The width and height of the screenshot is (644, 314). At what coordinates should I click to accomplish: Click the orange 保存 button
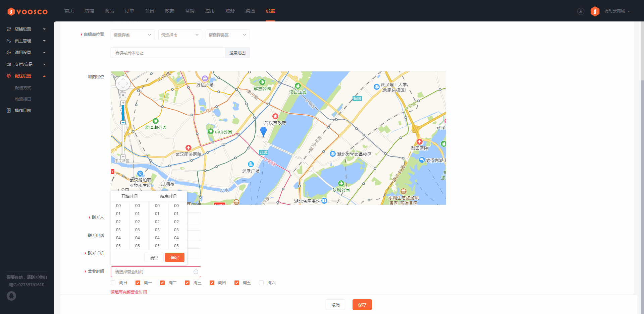362,305
